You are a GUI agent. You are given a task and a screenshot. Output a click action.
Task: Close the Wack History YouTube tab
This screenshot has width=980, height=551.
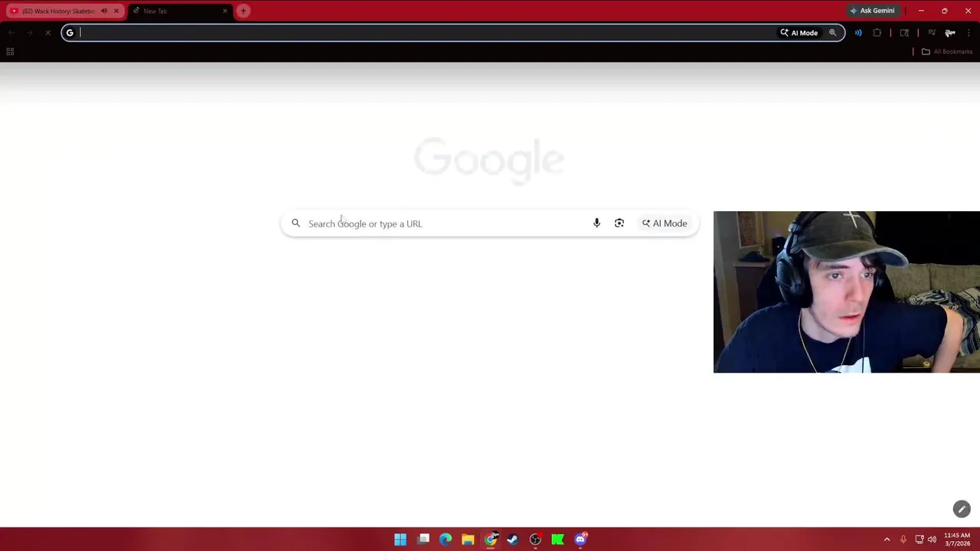116,11
